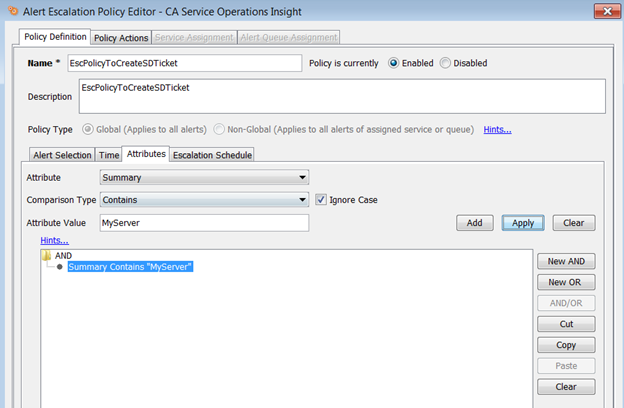This screenshot has width=624, height=408.
Task: Open the Escalation Schedule tab
Action: [212, 155]
